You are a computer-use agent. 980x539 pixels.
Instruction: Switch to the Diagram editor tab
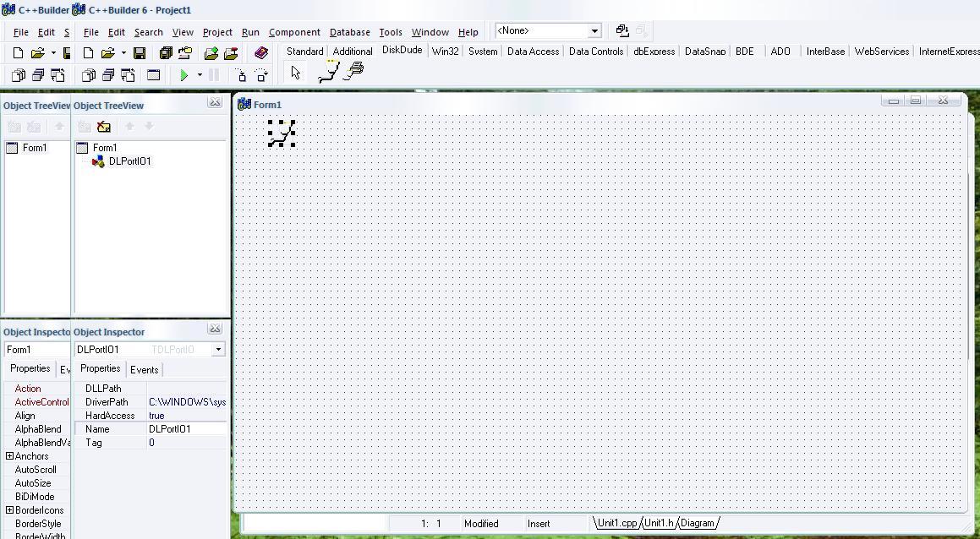[x=697, y=524]
